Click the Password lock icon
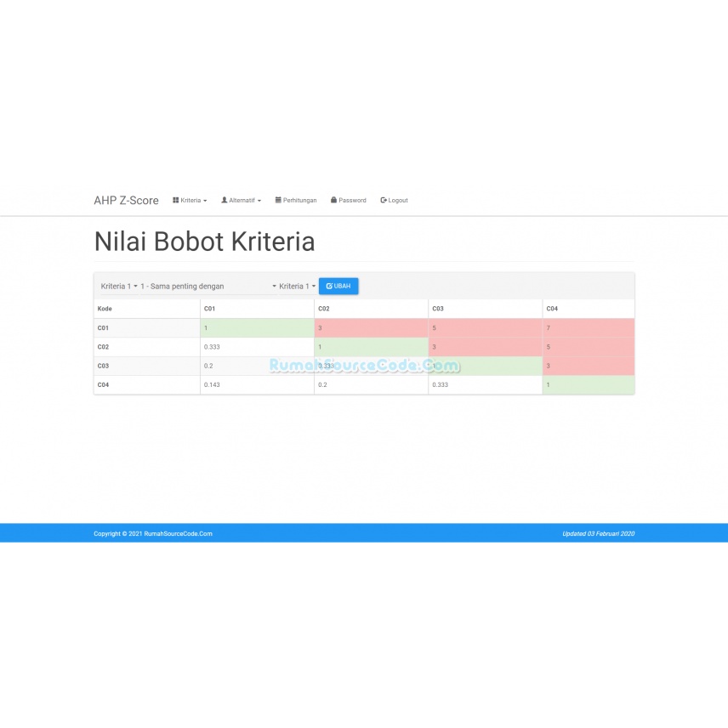 [334, 201]
